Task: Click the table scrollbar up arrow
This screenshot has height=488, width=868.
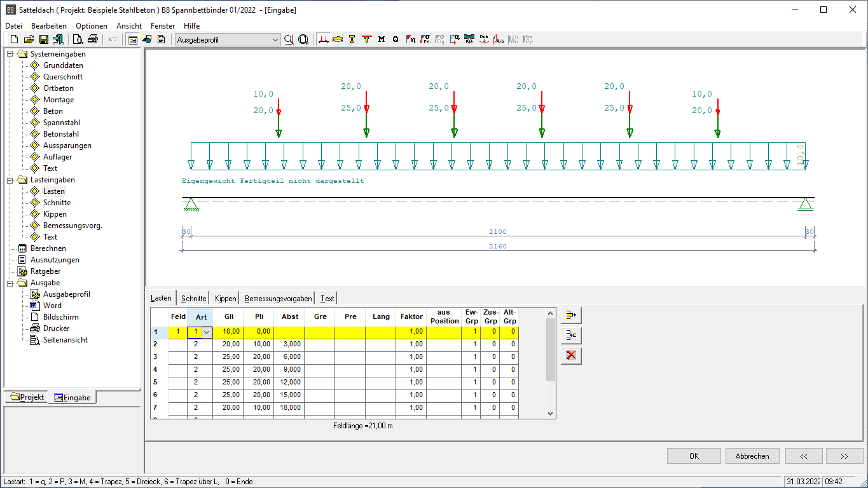Action: pos(551,313)
